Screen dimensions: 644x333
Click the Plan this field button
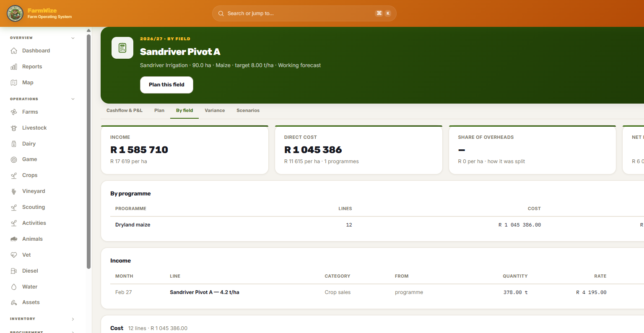click(166, 85)
